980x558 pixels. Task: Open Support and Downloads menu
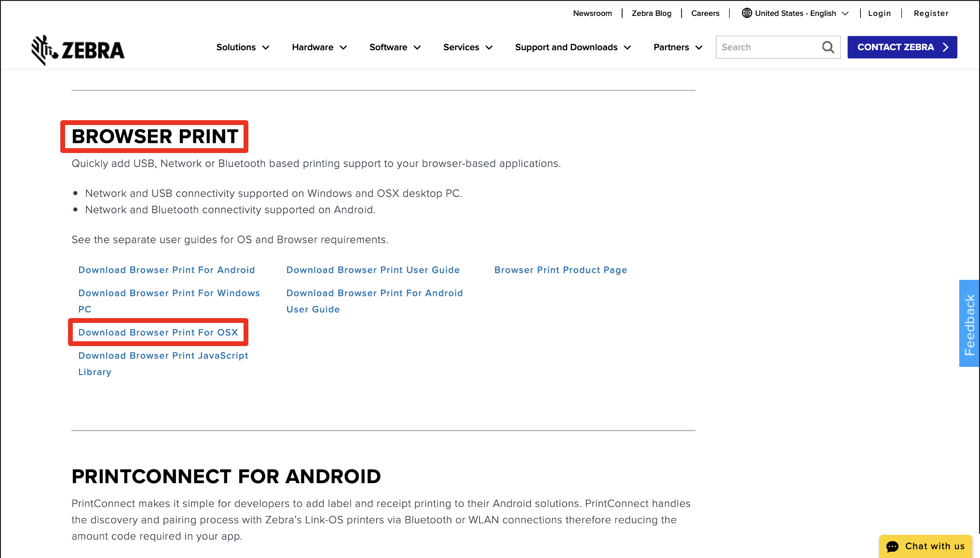click(x=572, y=47)
